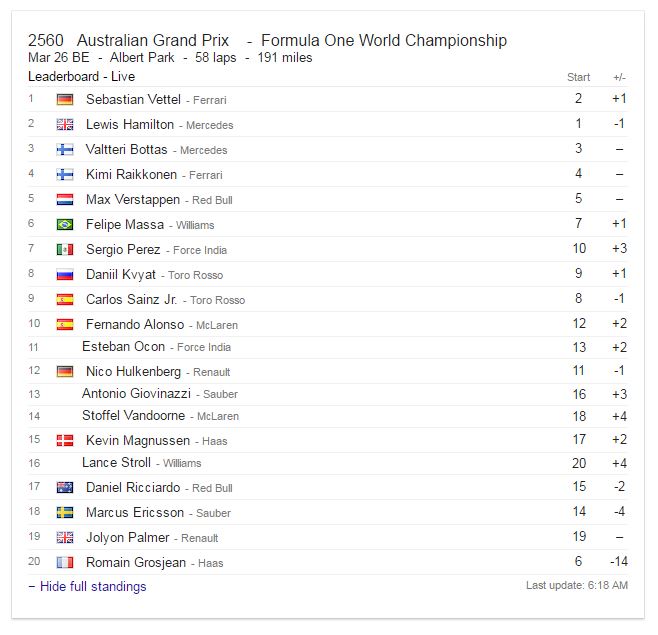
Task: Open Lewis Hamilton driver name
Action: (130, 124)
